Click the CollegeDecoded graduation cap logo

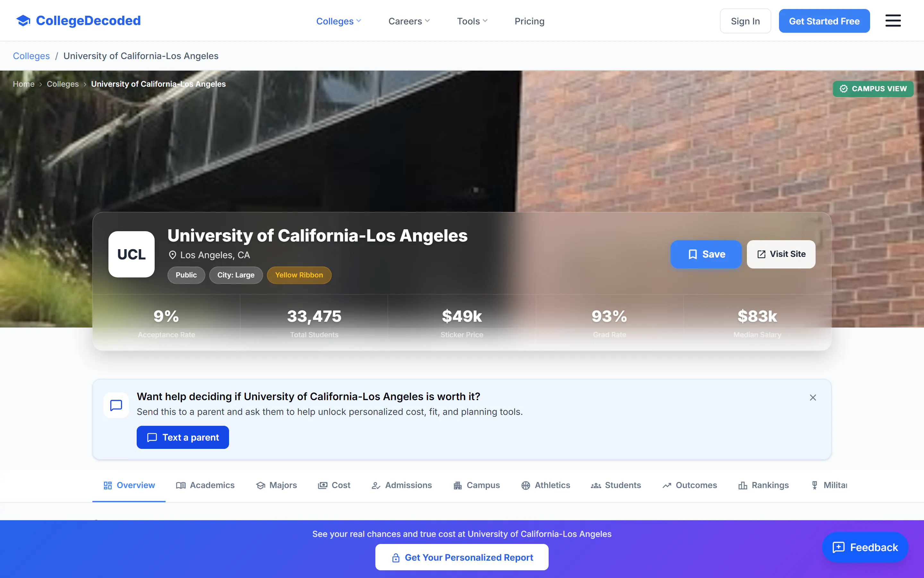23,21
